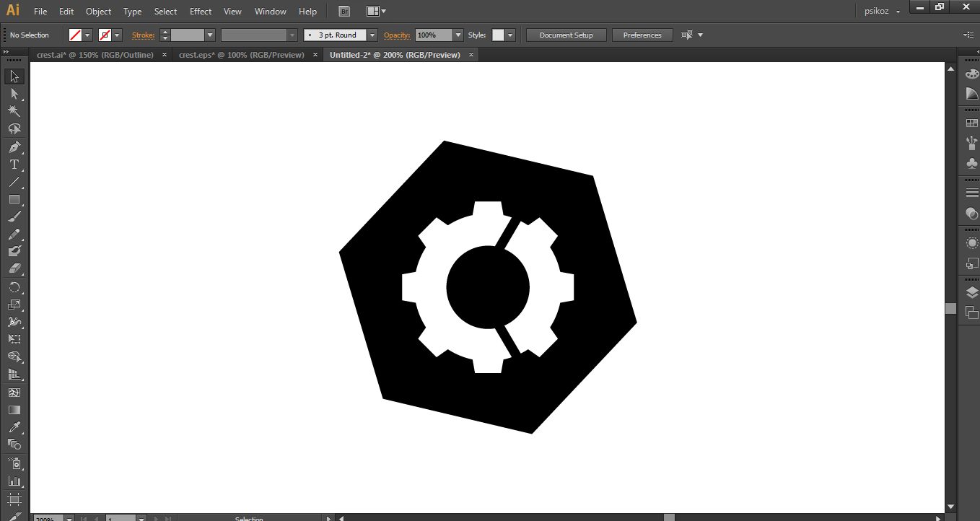This screenshot has width=980, height=521.
Task: Select the Pen tool
Action: point(14,147)
